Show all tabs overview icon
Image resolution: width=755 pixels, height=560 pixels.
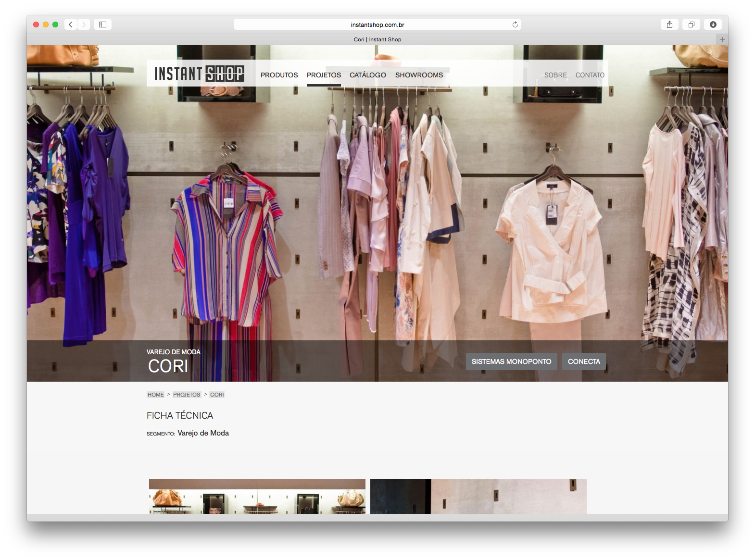click(x=691, y=25)
